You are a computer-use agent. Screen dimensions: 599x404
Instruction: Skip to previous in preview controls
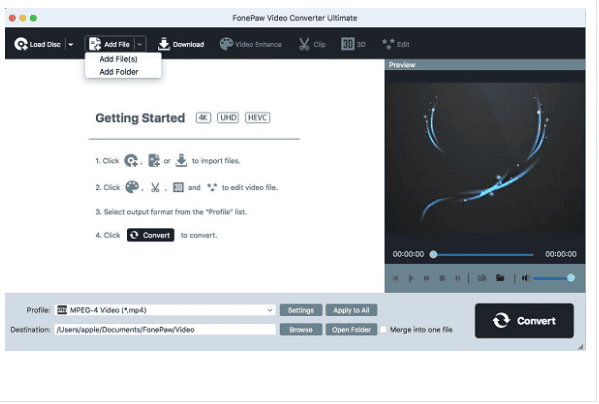395,278
